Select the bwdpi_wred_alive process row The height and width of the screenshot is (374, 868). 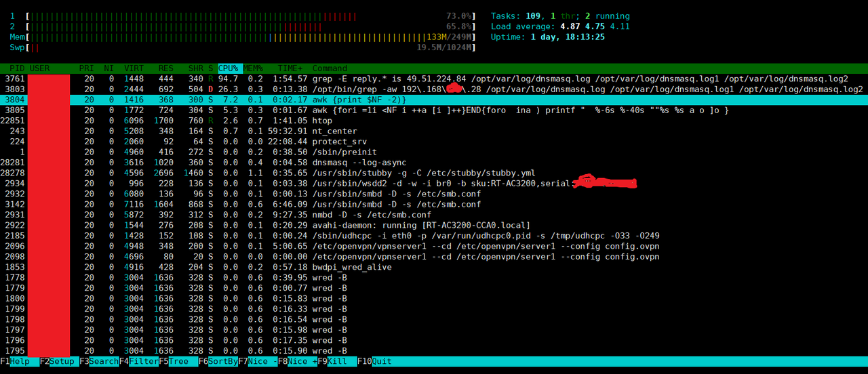point(434,268)
